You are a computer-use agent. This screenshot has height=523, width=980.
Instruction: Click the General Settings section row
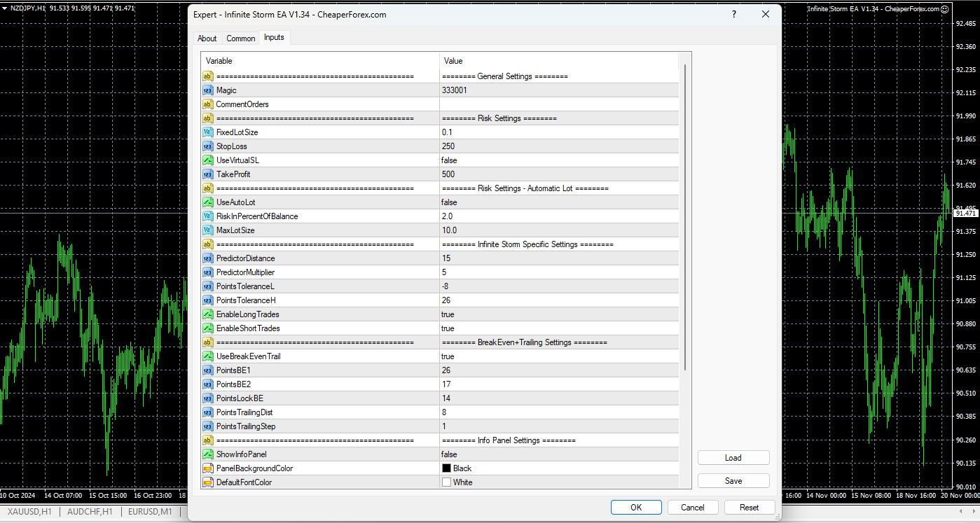pos(440,76)
